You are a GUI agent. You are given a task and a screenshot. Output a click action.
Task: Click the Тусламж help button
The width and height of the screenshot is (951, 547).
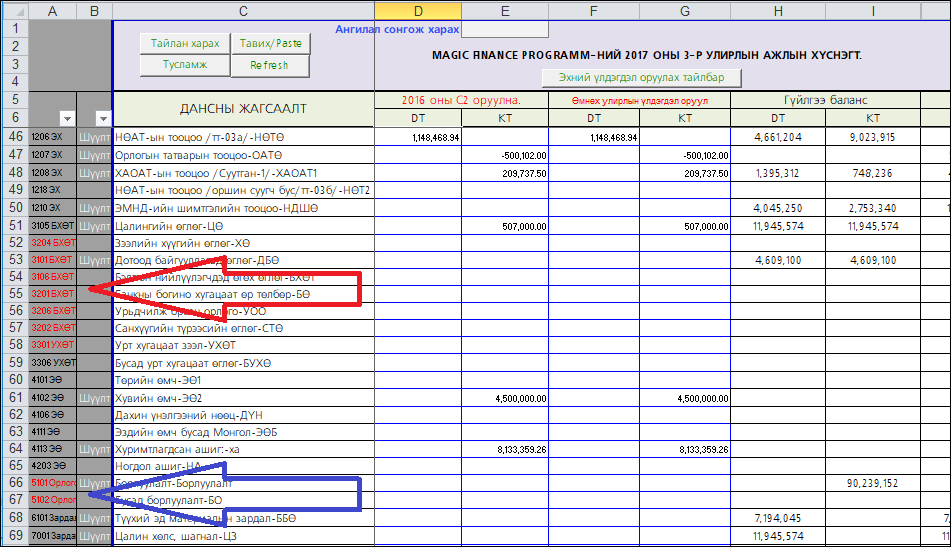(185, 65)
